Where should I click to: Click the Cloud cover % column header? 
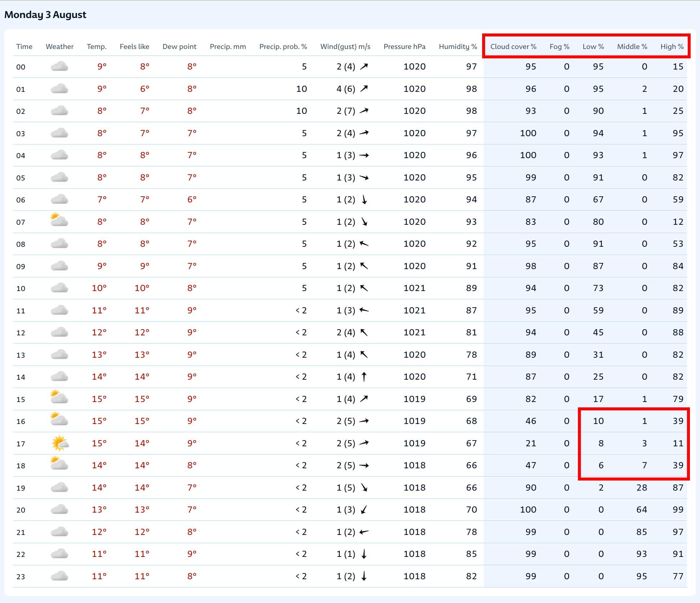[513, 46]
